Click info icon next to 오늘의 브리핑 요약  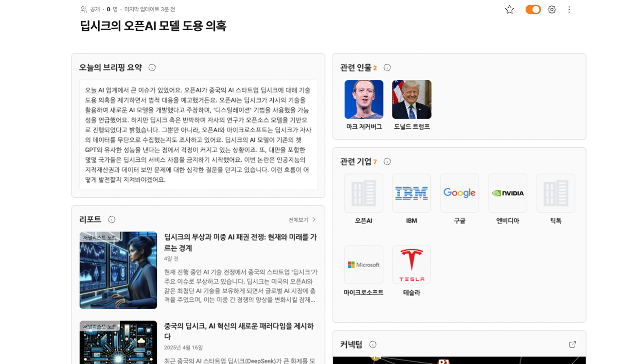pyautogui.click(x=152, y=68)
